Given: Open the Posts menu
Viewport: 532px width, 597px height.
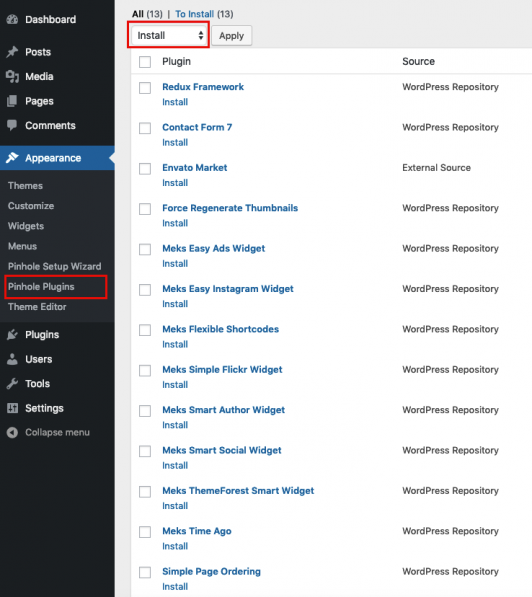Looking at the screenshot, I should coord(38,52).
